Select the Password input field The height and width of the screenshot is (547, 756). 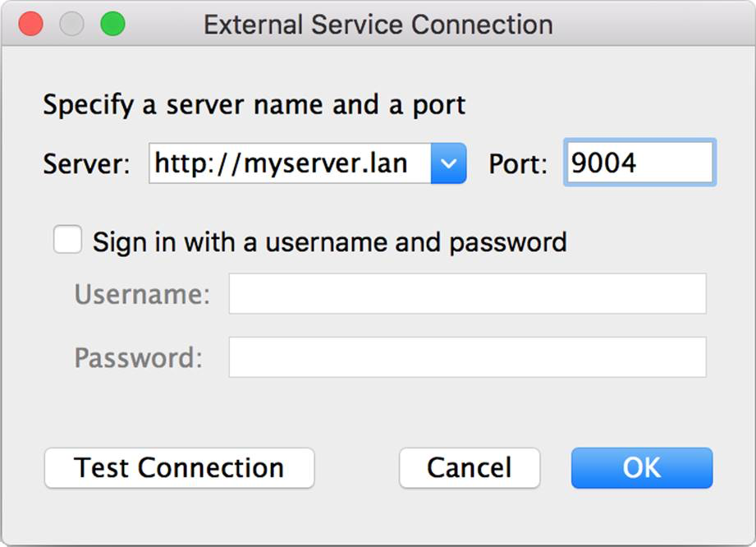[x=467, y=357]
